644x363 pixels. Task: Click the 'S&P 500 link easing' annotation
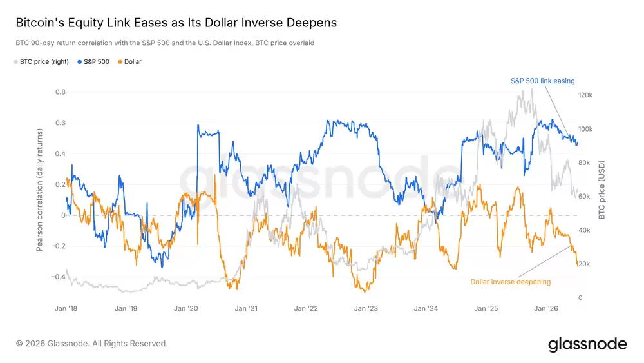click(542, 81)
